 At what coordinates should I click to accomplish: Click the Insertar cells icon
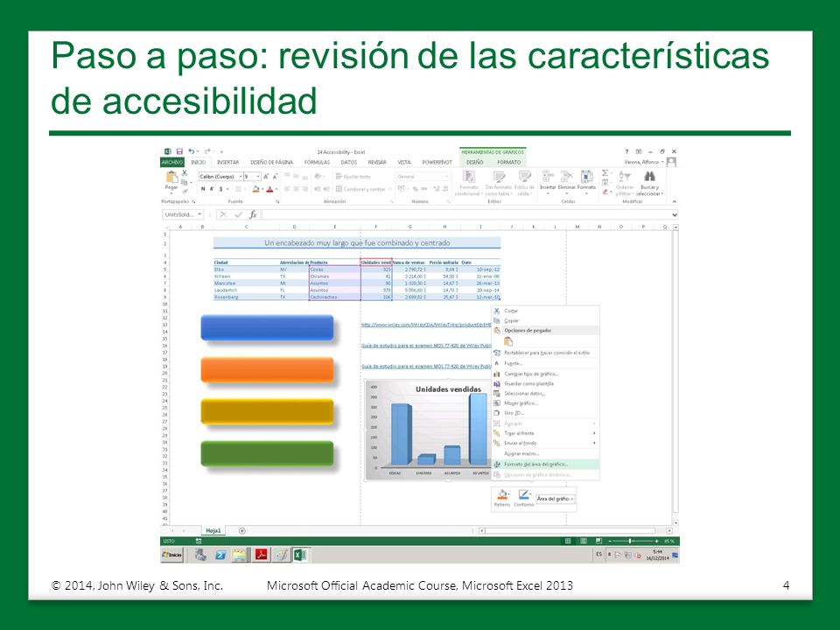coord(548,178)
